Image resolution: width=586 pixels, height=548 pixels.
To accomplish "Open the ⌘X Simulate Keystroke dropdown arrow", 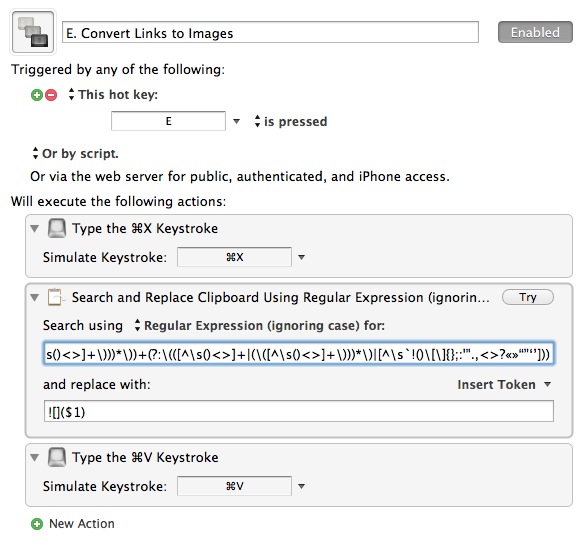I will (302, 257).
